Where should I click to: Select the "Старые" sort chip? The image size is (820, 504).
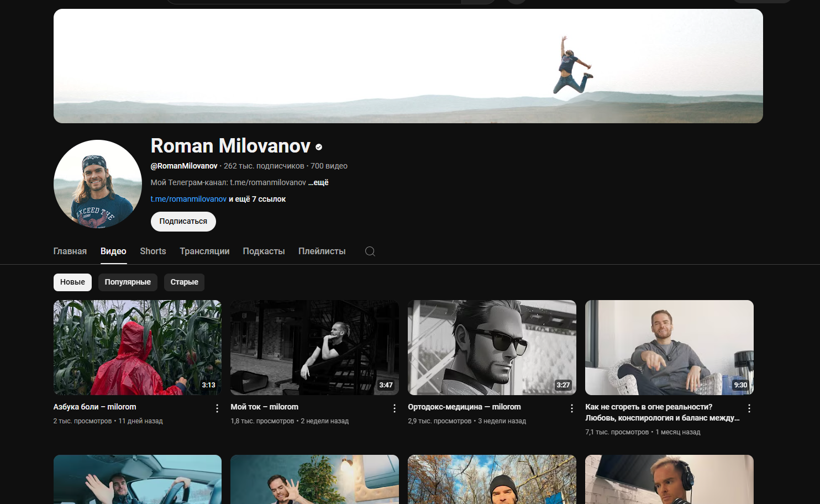coord(184,282)
